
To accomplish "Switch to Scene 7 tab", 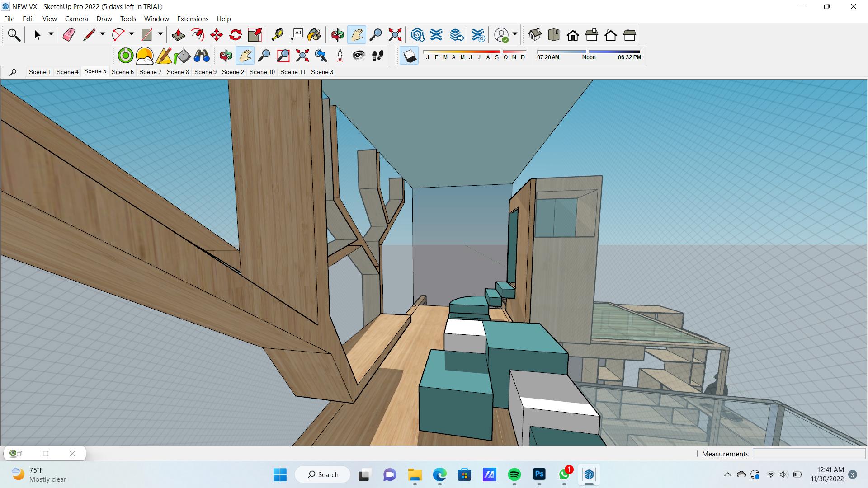I will (x=150, y=72).
